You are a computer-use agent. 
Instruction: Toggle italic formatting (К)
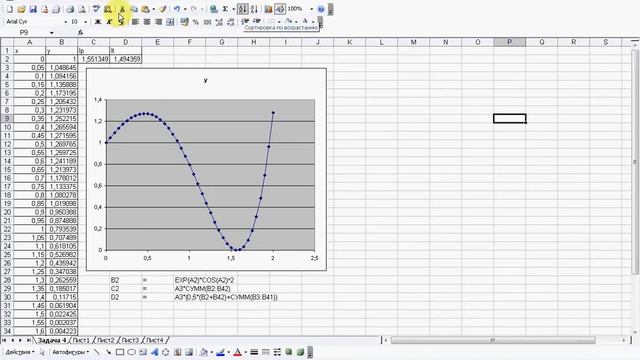[x=109, y=22]
